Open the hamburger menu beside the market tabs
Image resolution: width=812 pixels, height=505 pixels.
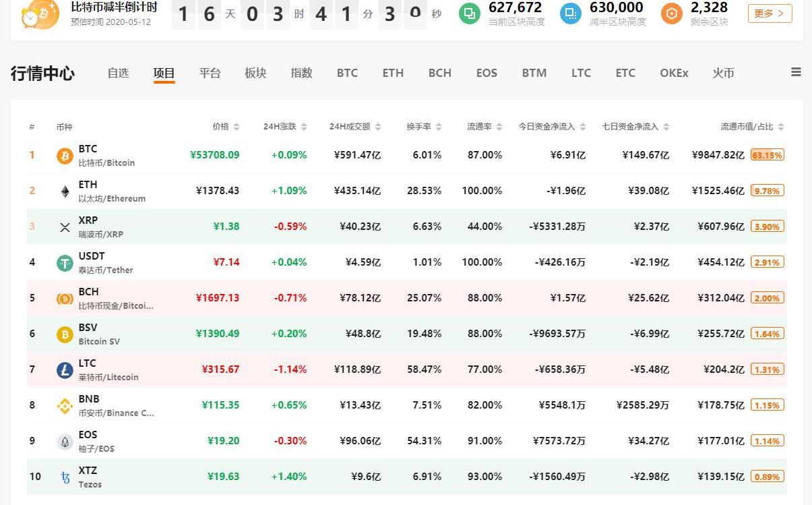pyautogui.click(x=796, y=72)
